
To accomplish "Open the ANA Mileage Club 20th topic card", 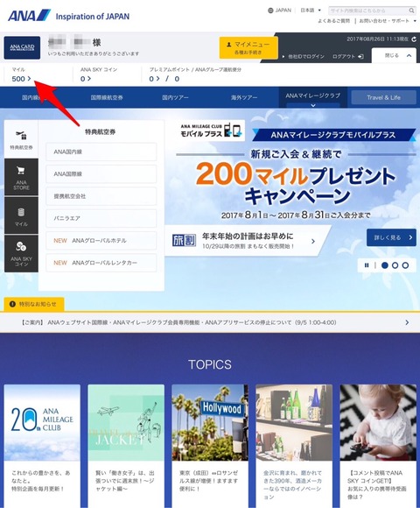I will (42, 446).
